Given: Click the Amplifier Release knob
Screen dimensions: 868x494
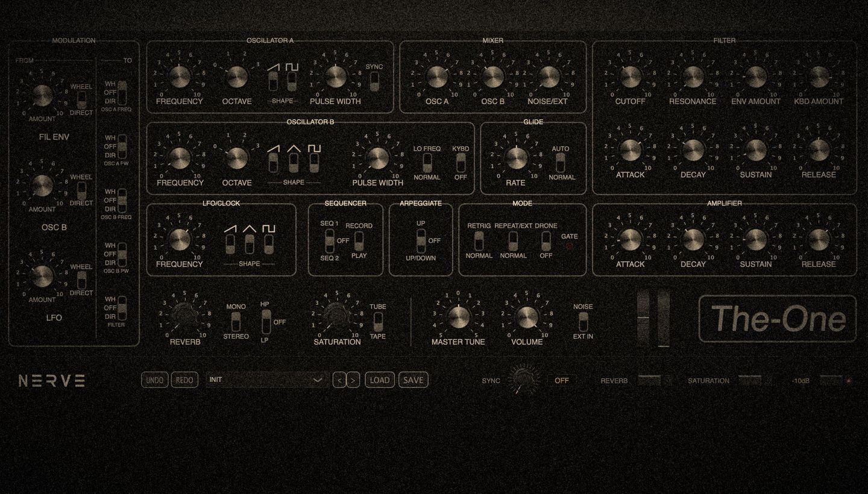Looking at the screenshot, I should [819, 239].
